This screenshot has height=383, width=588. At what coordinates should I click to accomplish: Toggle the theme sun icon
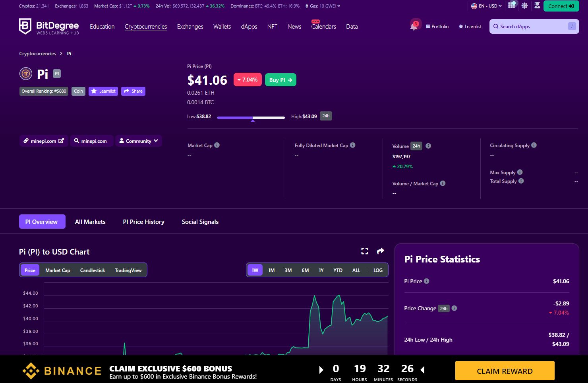[x=524, y=6]
